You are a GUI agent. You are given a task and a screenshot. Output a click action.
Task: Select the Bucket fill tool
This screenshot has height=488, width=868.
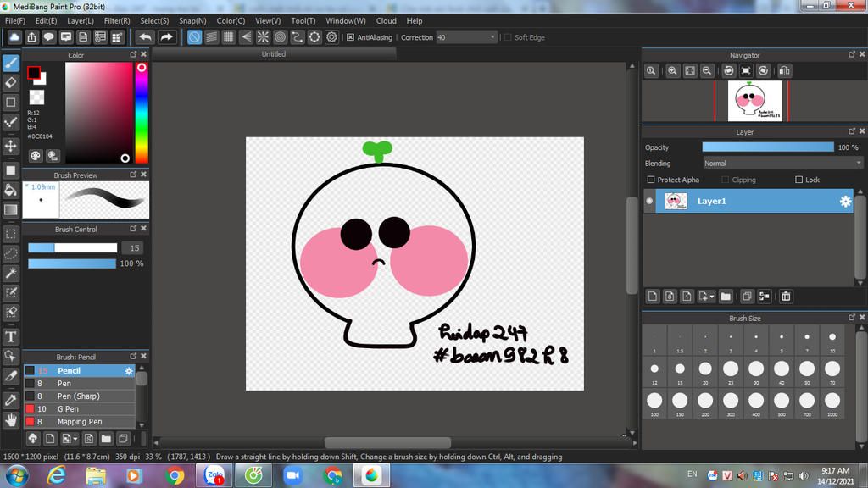(x=11, y=190)
